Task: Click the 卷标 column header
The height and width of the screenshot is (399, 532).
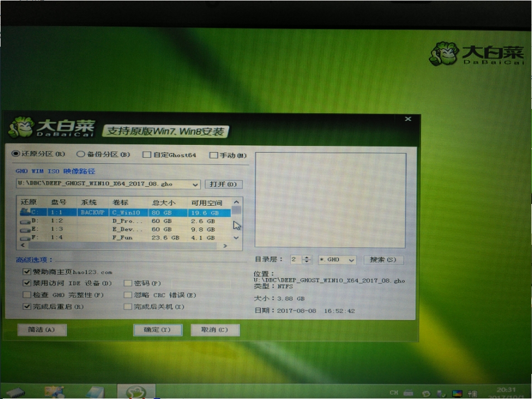Action: tap(120, 202)
